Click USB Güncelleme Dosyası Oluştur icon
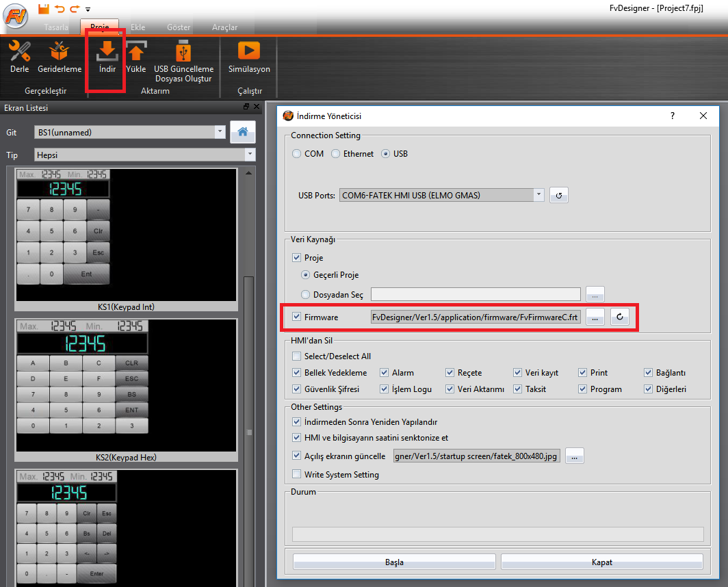This screenshot has width=728, height=587. tap(183, 52)
